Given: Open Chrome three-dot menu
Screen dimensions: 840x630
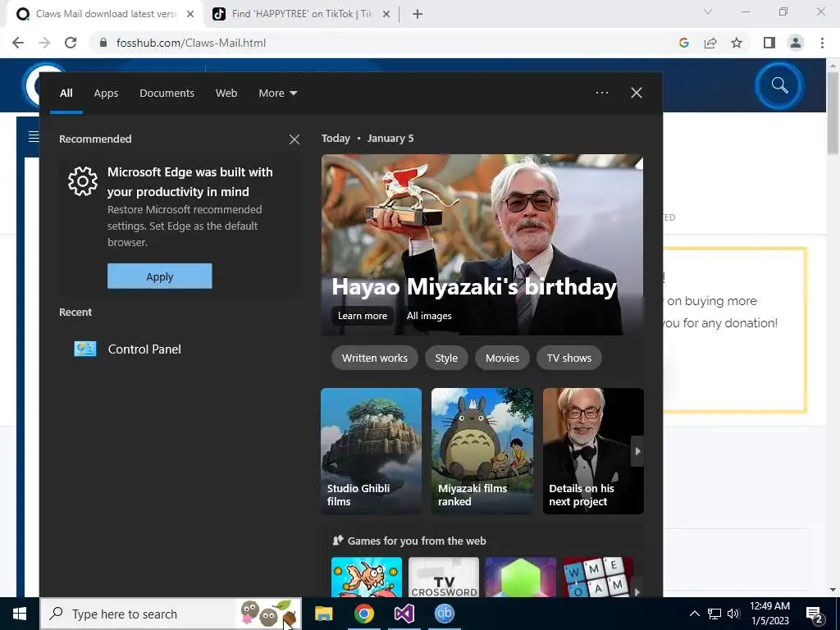Looking at the screenshot, I should [822, 43].
